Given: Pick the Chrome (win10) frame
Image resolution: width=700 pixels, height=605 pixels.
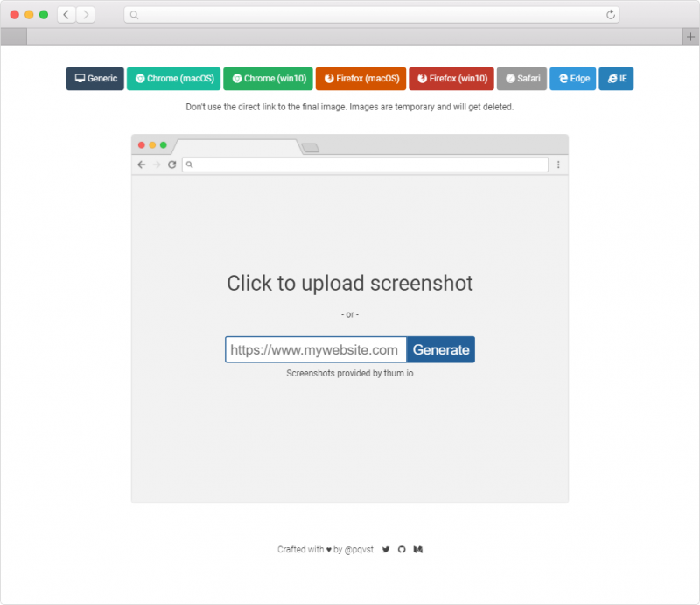Looking at the screenshot, I should click(269, 79).
